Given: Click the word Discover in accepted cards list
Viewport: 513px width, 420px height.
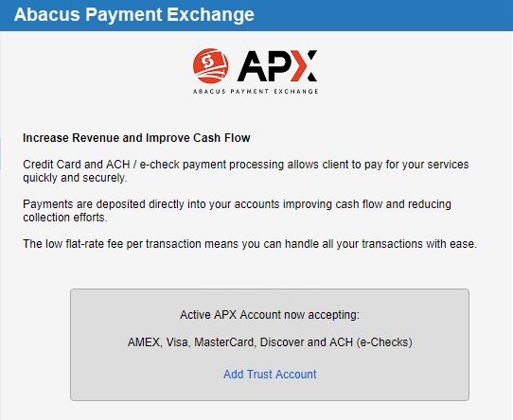Looking at the screenshot, I should coord(282,342).
